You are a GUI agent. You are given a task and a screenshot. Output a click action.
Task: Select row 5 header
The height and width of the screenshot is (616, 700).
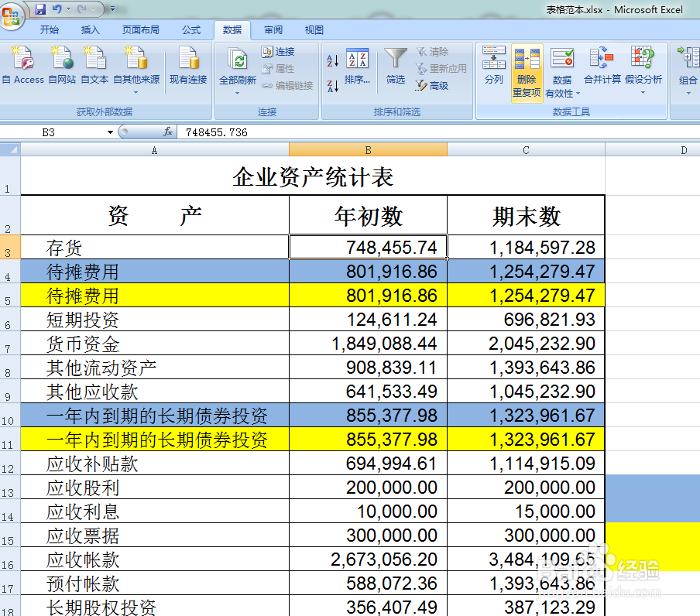point(10,295)
